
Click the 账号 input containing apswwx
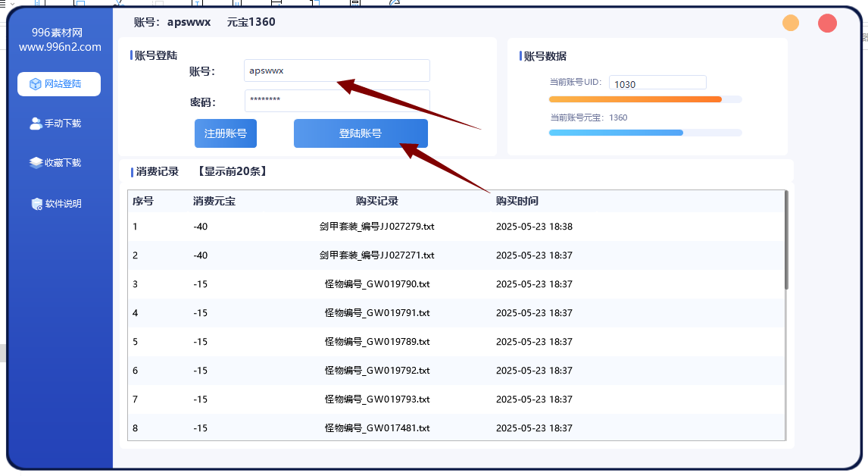tap(336, 70)
